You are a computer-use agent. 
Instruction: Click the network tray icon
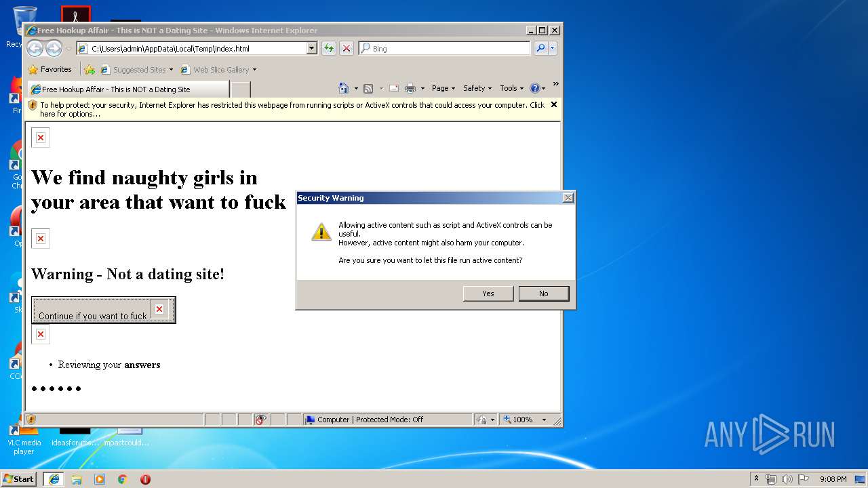pyautogui.click(x=771, y=479)
